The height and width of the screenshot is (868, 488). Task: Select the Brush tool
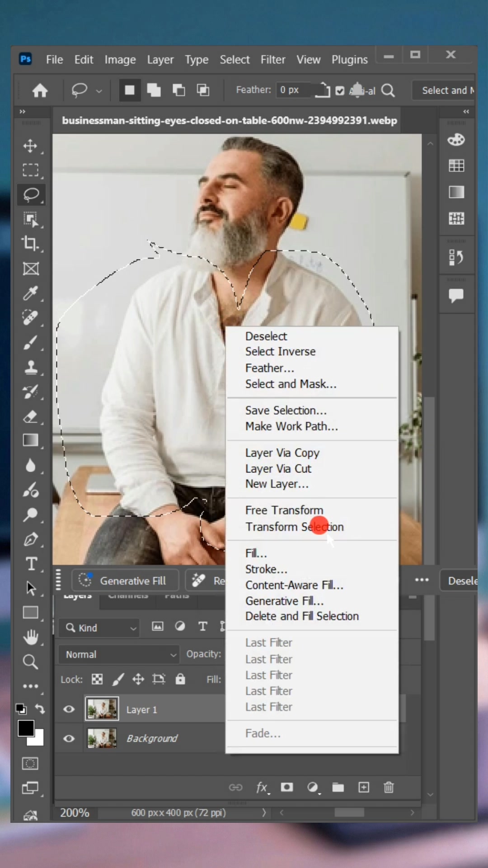(30, 342)
